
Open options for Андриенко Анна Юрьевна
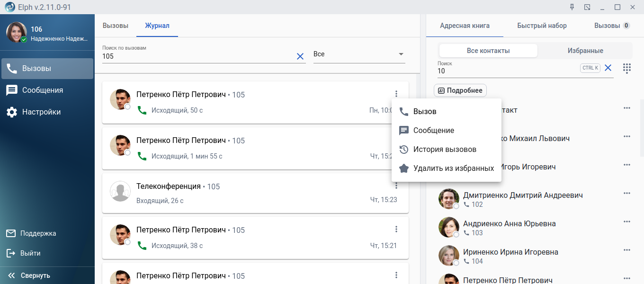click(627, 222)
